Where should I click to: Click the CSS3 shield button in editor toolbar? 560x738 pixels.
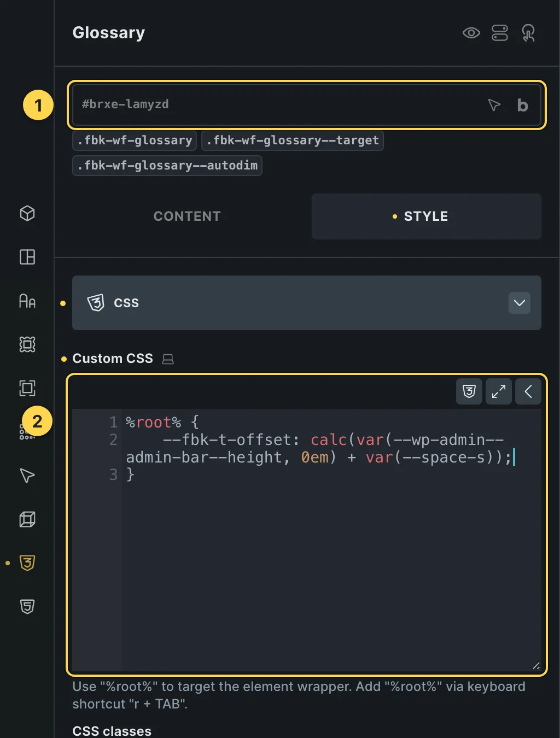pyautogui.click(x=469, y=391)
